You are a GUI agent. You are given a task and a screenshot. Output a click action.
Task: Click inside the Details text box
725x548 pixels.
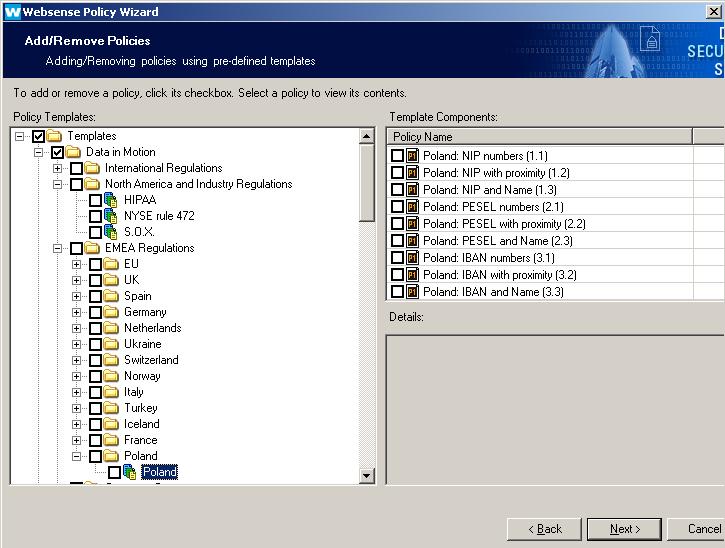(555, 409)
